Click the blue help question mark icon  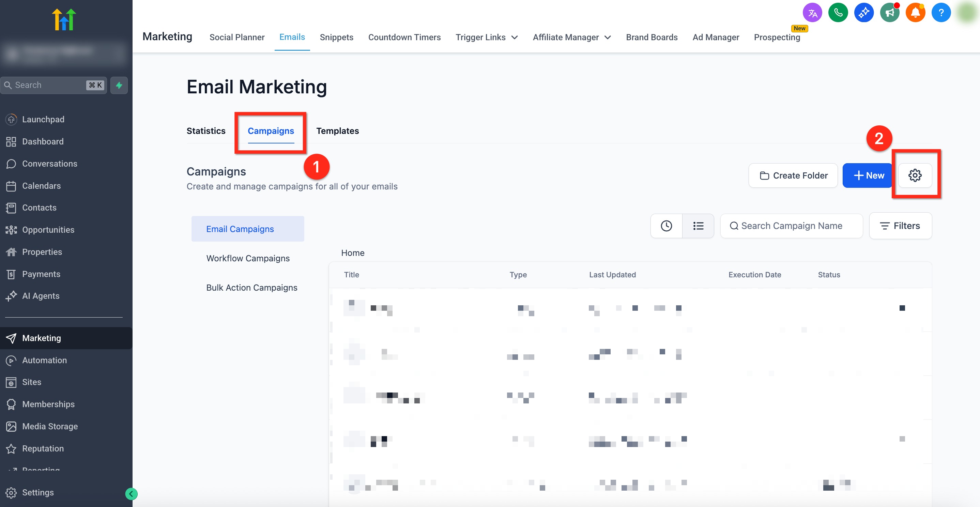tap(941, 13)
